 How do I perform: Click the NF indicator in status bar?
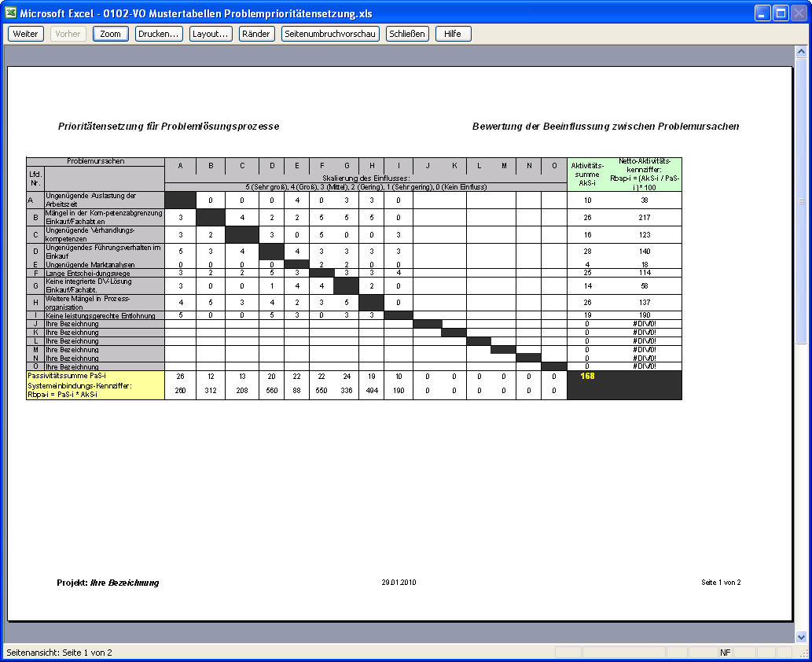coord(725,653)
